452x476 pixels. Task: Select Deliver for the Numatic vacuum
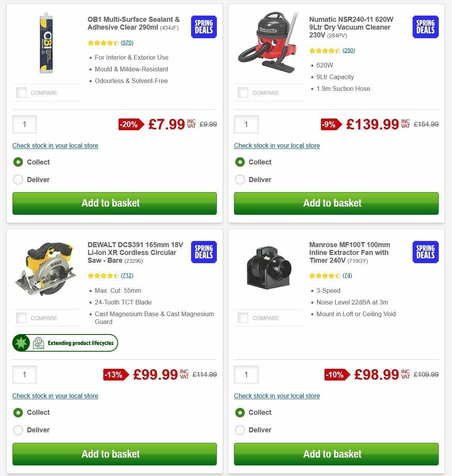pos(240,179)
